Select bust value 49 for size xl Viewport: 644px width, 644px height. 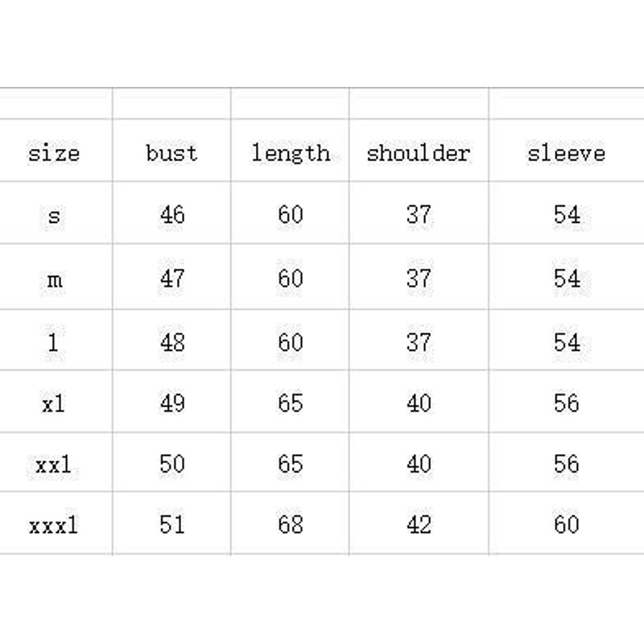171,402
